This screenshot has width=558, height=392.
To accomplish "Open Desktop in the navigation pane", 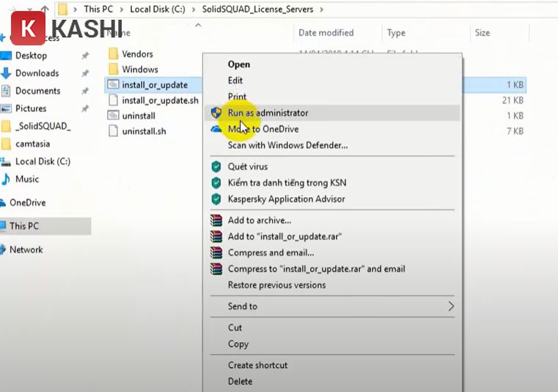I will (32, 56).
